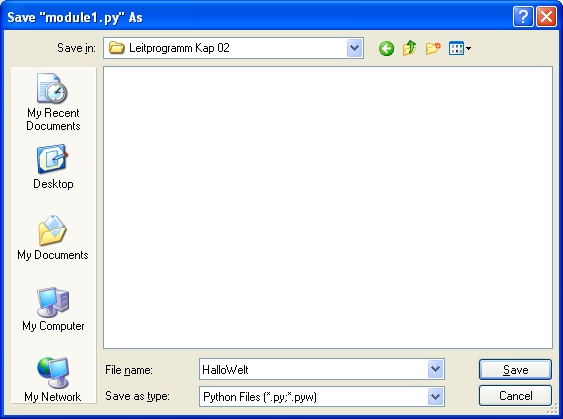
Task: Go back to the last folder visited
Action: tap(386, 48)
